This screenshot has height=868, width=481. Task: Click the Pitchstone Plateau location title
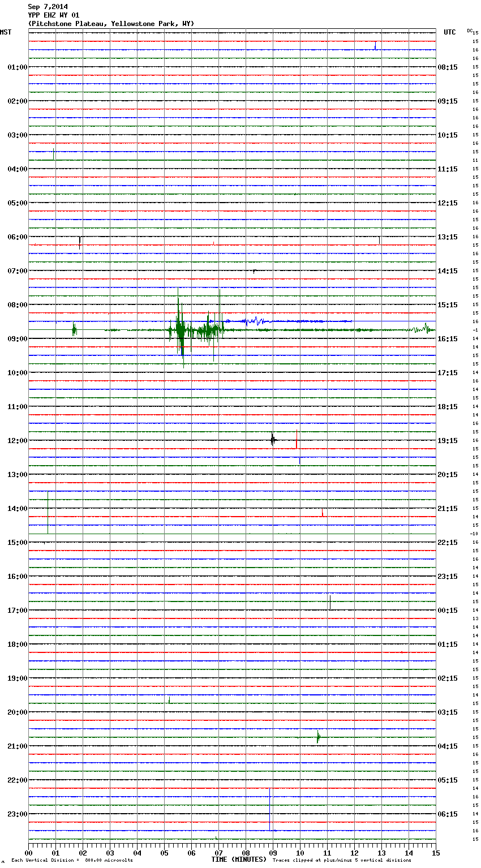[x=111, y=24]
